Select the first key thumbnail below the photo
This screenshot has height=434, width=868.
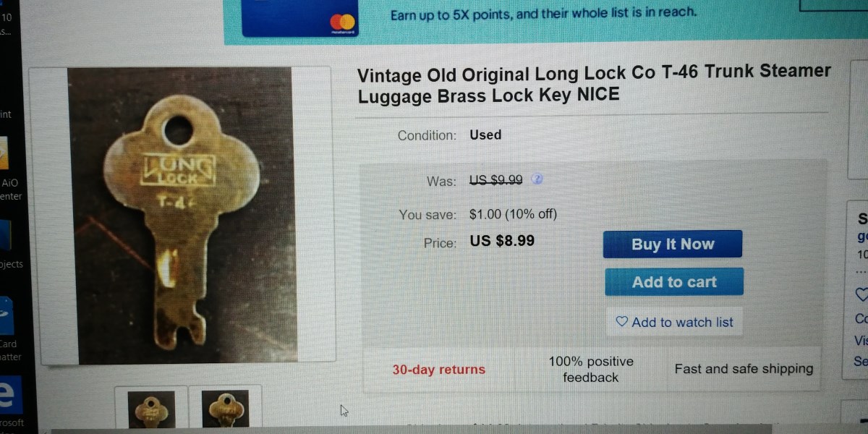151,409
